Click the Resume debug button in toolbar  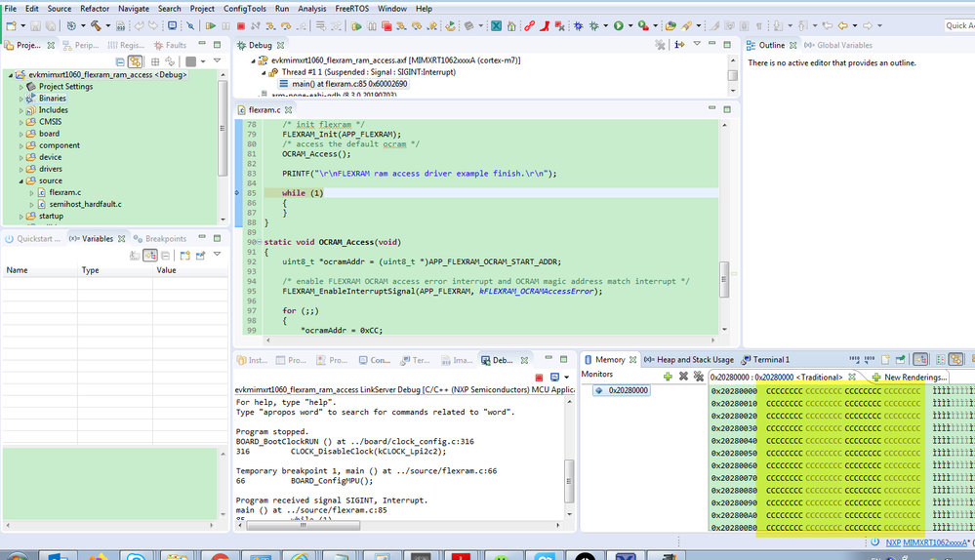210,25
